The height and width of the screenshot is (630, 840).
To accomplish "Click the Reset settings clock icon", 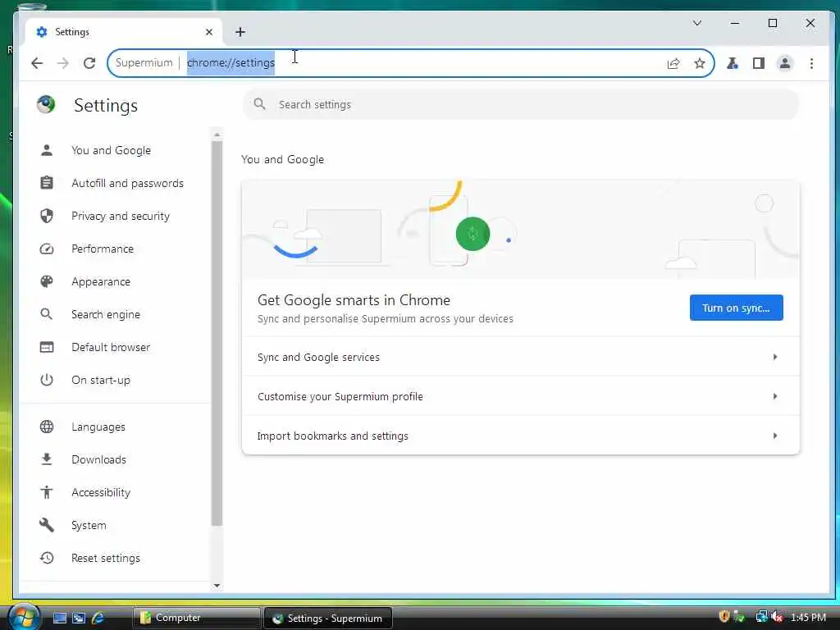I will click(x=47, y=558).
